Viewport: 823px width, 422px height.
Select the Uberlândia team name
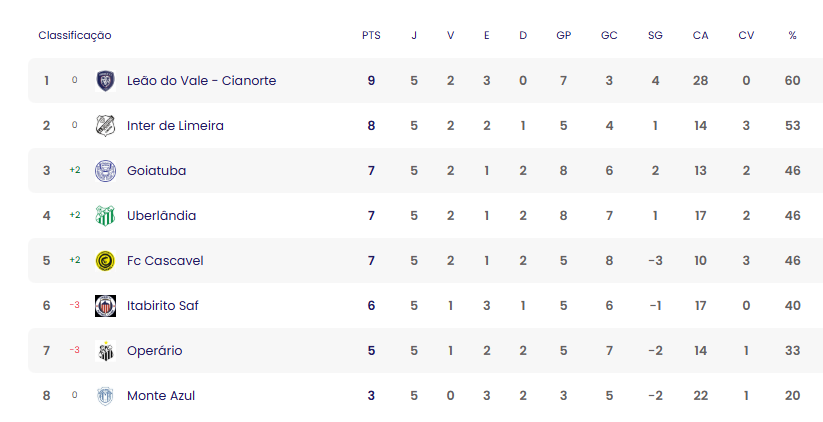point(162,216)
